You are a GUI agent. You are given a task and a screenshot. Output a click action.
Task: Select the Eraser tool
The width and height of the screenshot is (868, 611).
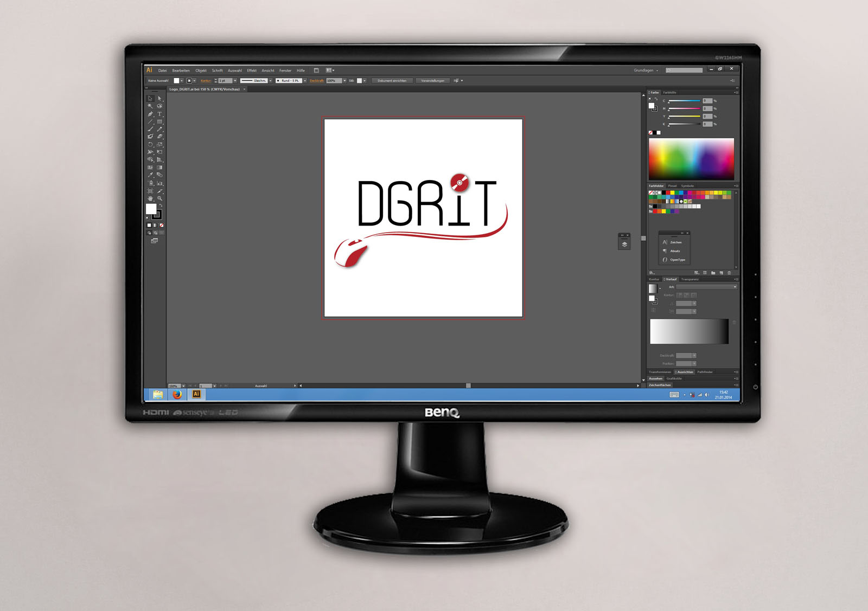(159, 137)
